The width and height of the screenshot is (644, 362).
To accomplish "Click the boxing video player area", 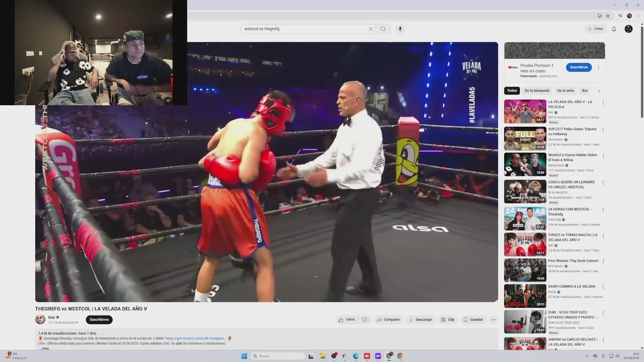I will 267,172.
